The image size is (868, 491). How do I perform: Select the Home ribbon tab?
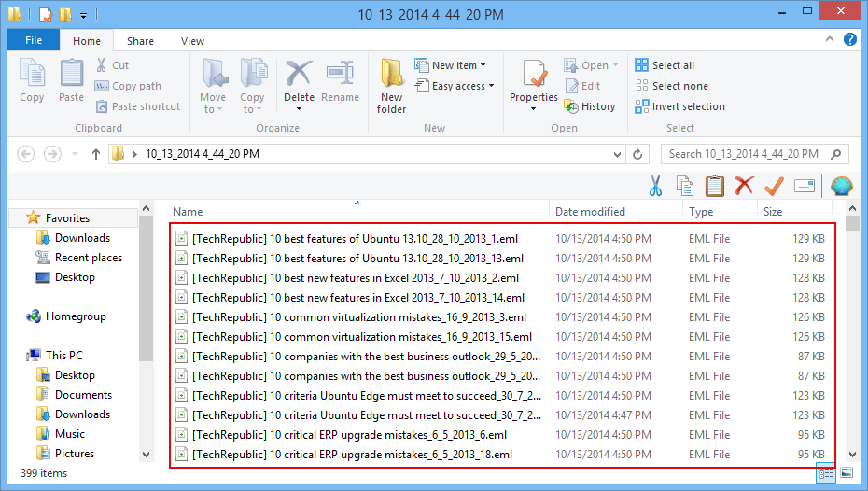87,41
